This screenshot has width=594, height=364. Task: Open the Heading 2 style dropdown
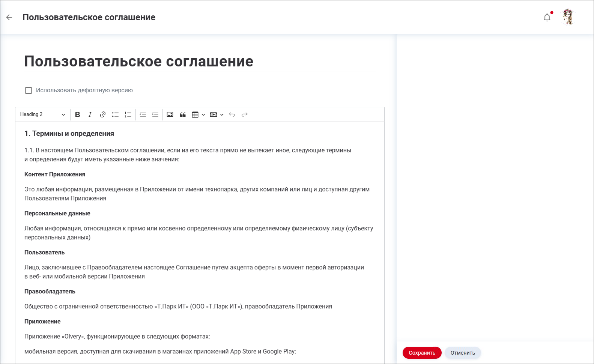42,114
